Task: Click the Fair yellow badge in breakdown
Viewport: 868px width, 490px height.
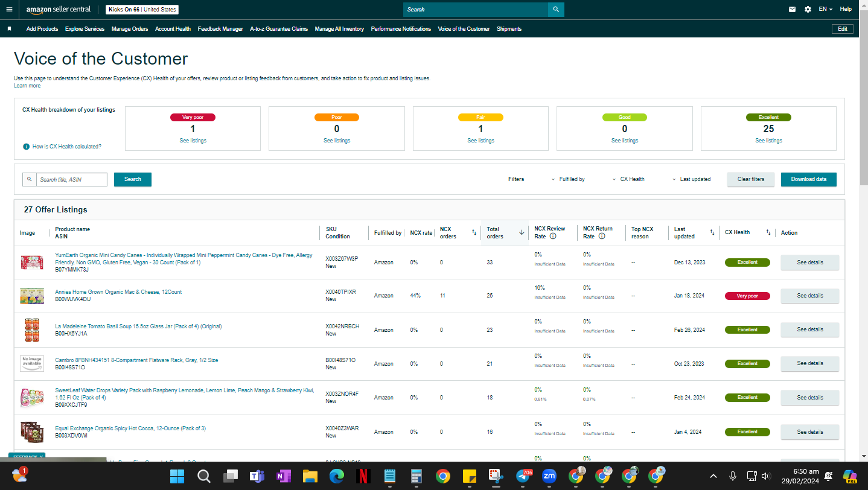Action: tap(480, 117)
